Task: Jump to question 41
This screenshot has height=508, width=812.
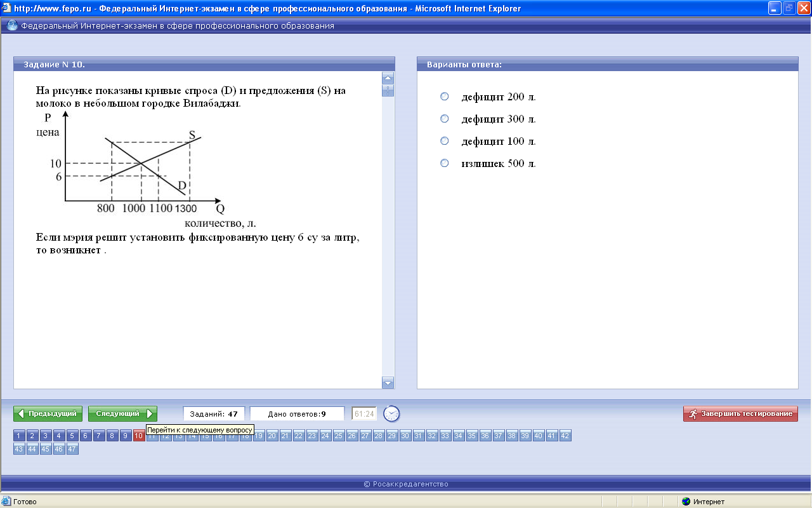Action: click(552, 436)
